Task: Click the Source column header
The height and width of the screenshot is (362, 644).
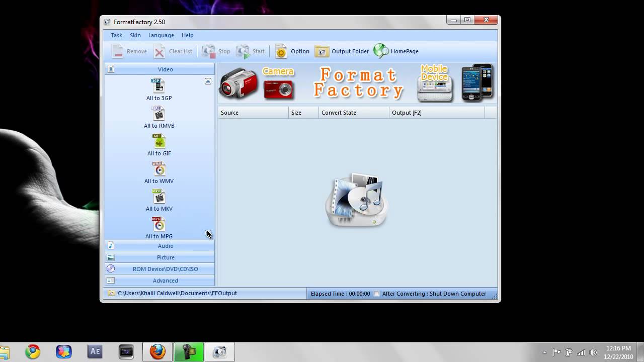Action: point(254,113)
